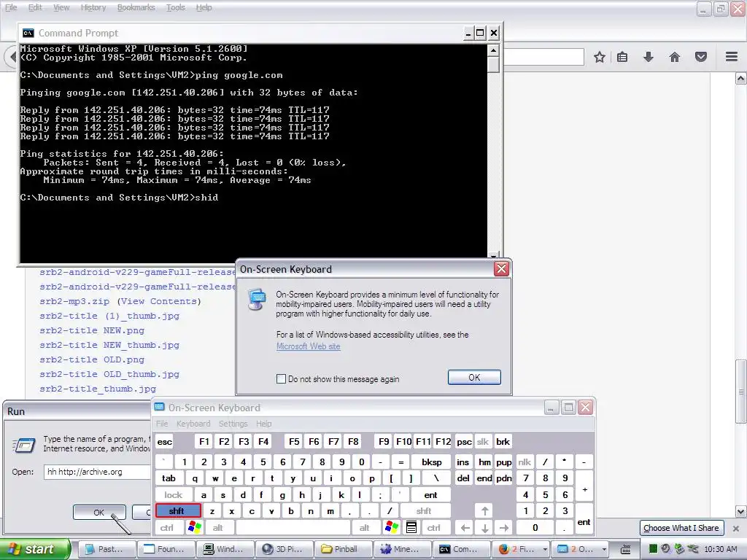Click the Pocket icon in Firefox toolbar
747x560 pixels.
click(x=701, y=57)
